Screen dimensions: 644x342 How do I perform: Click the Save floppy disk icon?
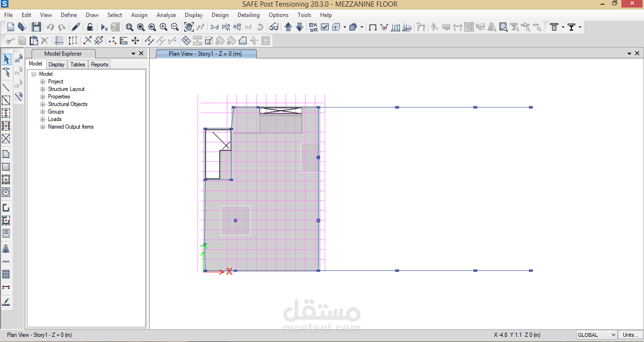[36, 27]
